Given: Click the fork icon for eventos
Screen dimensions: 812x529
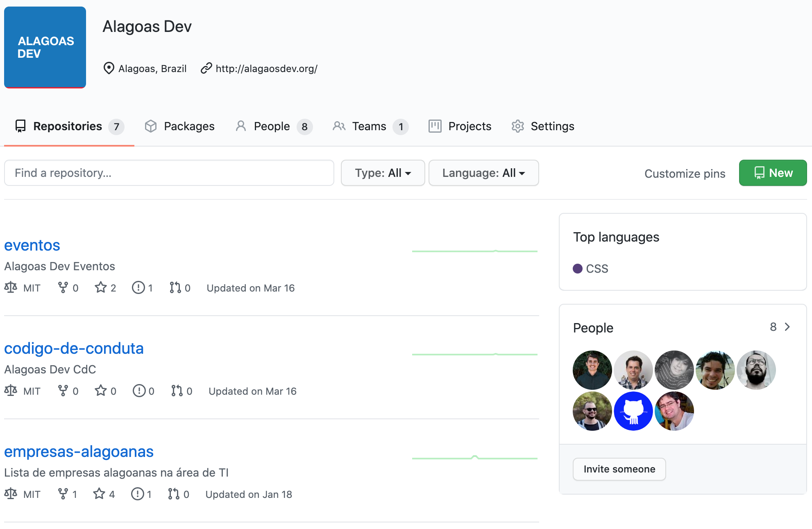Looking at the screenshot, I should pos(63,287).
